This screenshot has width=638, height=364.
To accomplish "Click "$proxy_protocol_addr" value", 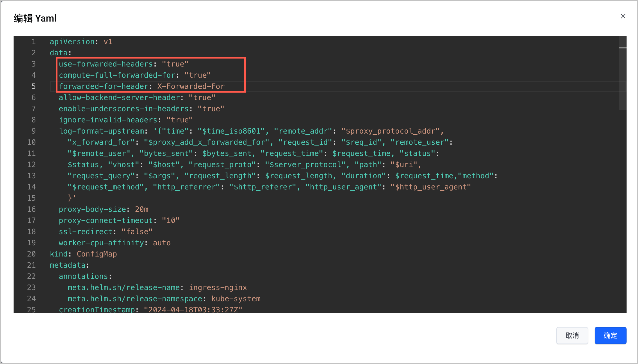I will pyautogui.click(x=390, y=131).
